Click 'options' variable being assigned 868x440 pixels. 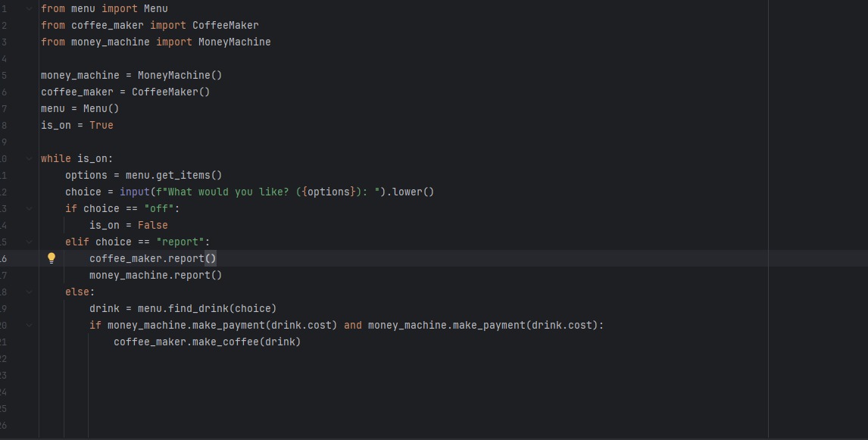click(86, 176)
